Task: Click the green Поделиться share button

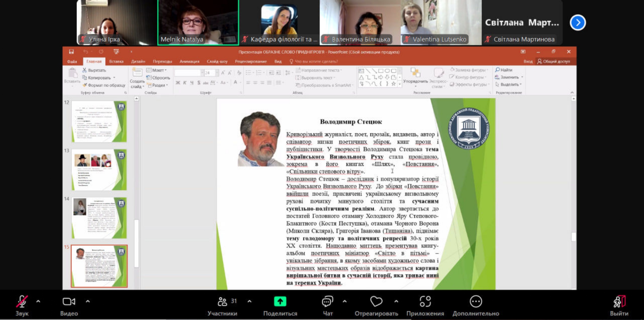Action: pyautogui.click(x=280, y=305)
